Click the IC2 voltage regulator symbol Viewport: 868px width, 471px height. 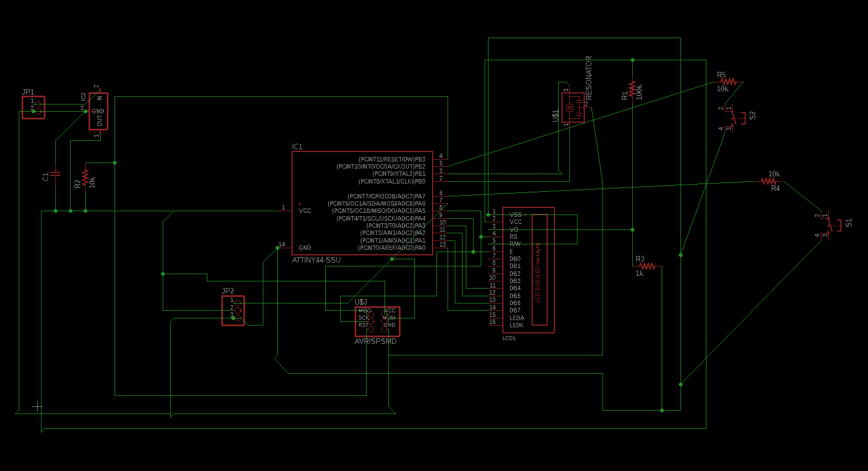point(98,111)
